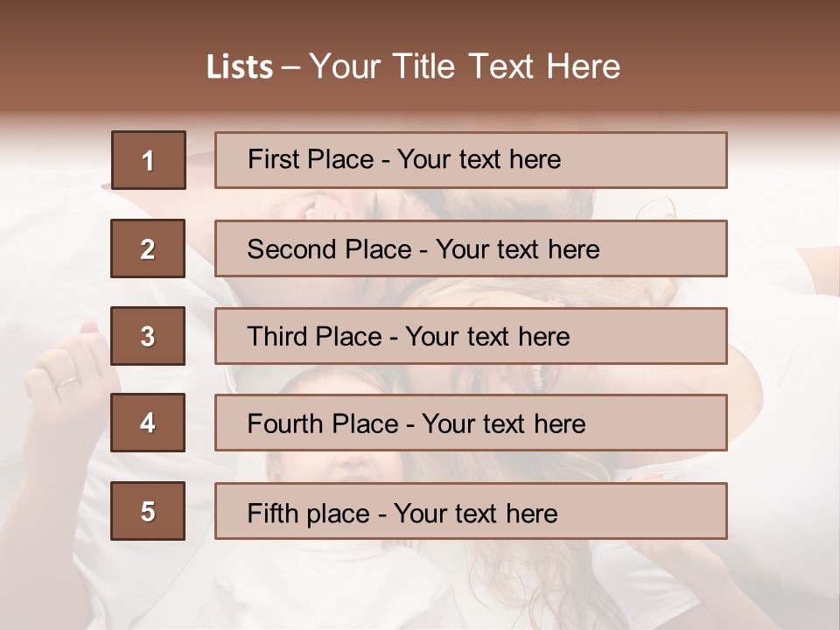Select the number 2 box
The width and height of the screenshot is (840, 630).
coord(148,248)
